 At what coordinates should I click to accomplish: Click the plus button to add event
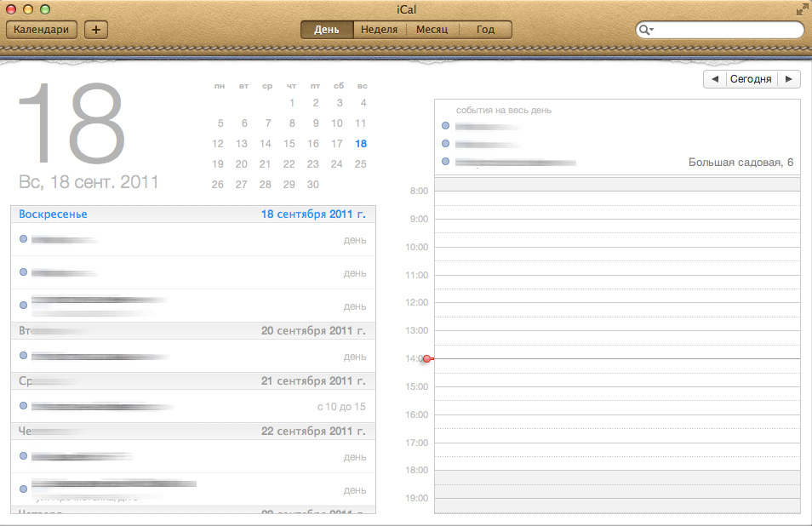(95, 30)
